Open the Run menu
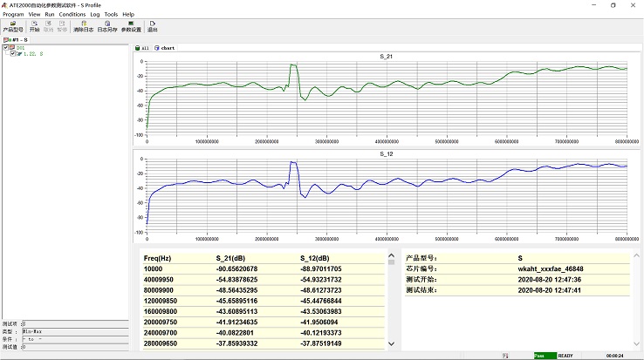This screenshot has width=644, height=360. pyautogui.click(x=49, y=14)
